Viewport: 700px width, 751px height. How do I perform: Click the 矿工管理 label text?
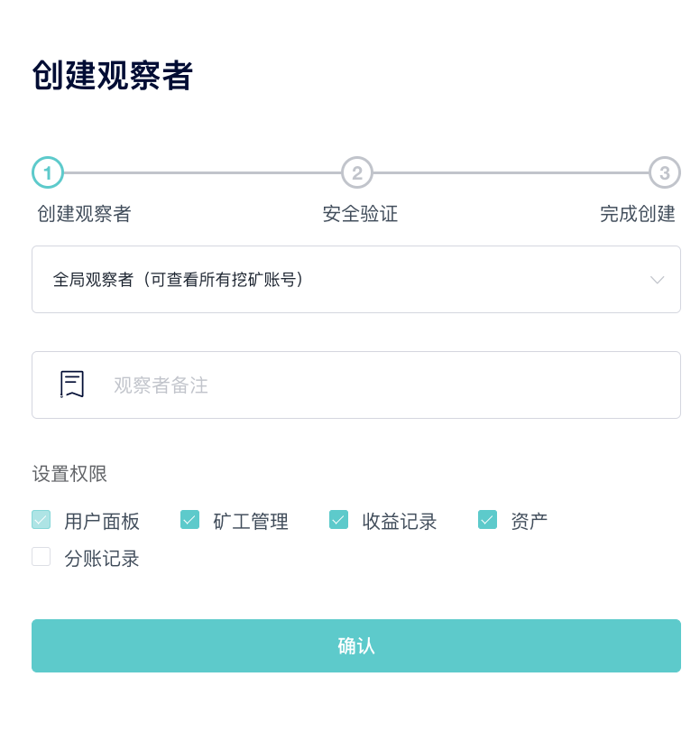(251, 521)
